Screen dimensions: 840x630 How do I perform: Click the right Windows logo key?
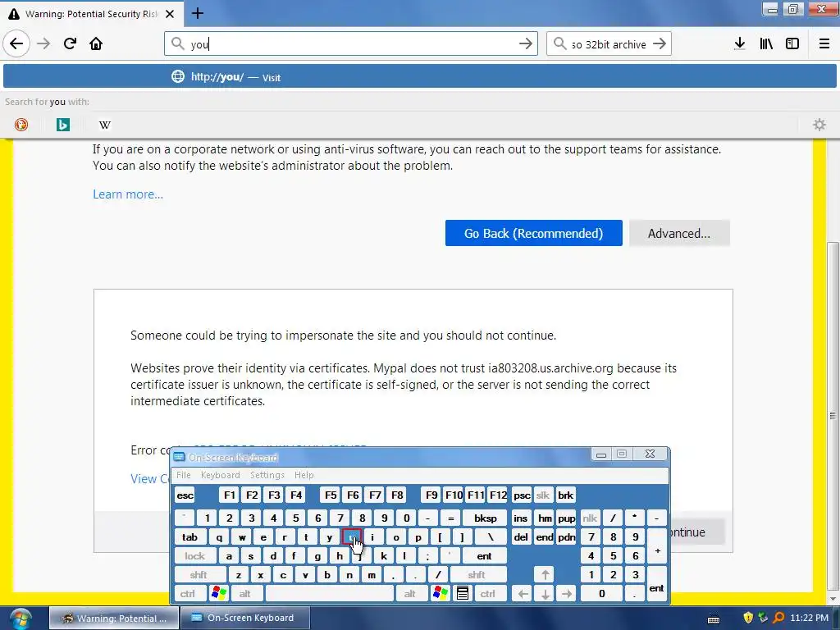(440, 593)
